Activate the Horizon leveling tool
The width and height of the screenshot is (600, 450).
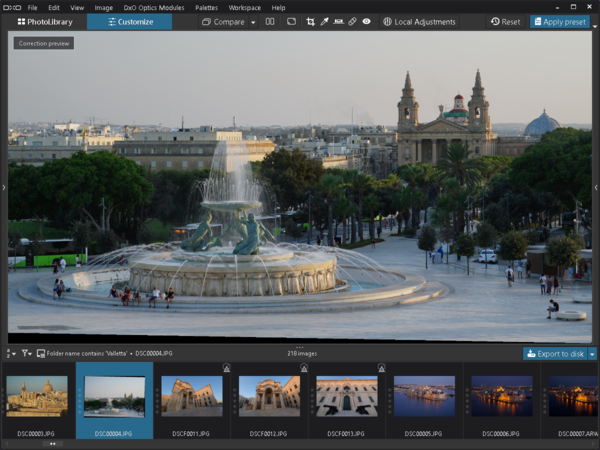click(339, 21)
